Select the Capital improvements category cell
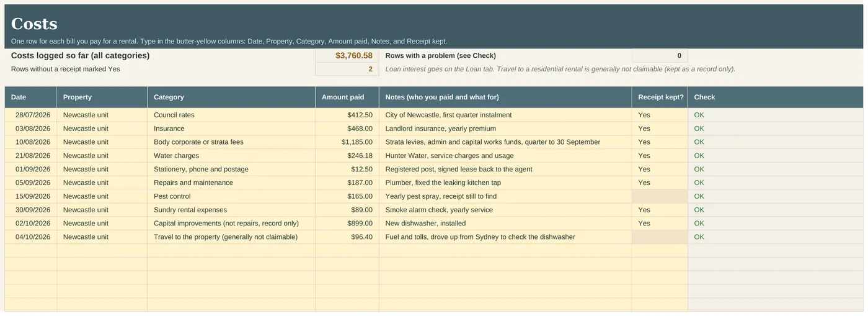Viewport: 868px width, 316px height. click(231, 223)
